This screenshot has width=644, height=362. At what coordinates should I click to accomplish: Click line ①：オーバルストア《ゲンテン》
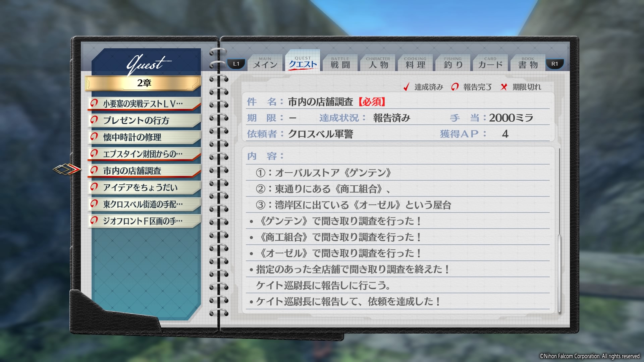click(324, 173)
